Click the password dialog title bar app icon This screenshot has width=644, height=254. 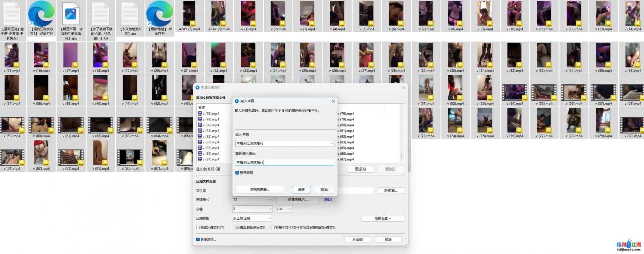[x=237, y=101]
